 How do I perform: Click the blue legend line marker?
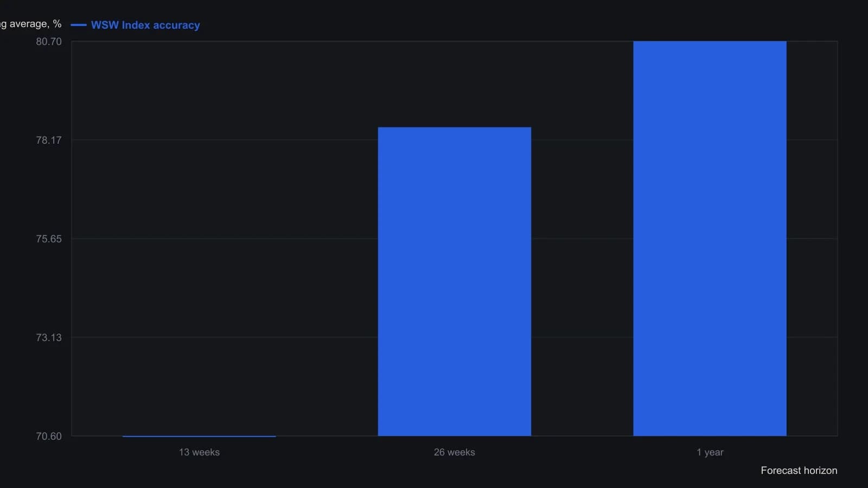coord(79,25)
